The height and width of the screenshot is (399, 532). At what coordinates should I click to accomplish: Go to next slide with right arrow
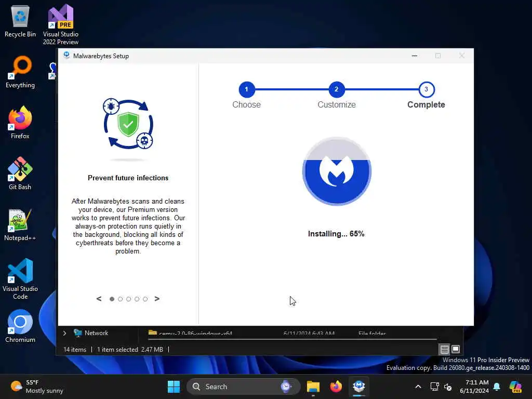pos(157,299)
